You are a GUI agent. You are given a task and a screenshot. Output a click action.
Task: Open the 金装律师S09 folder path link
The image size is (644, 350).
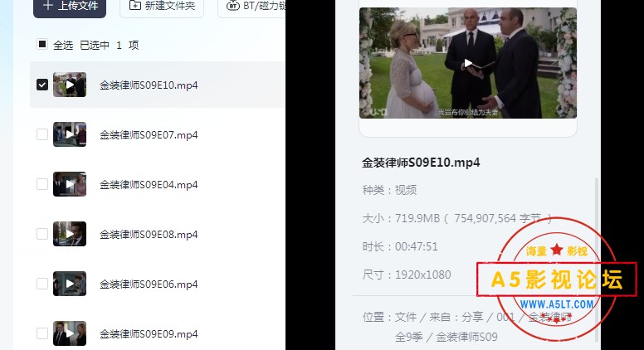pos(466,338)
